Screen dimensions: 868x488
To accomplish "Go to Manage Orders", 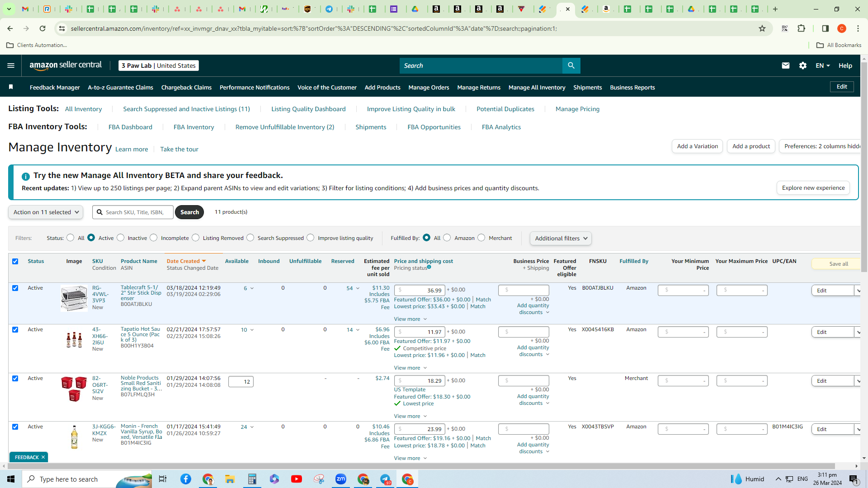I will coord(429,87).
